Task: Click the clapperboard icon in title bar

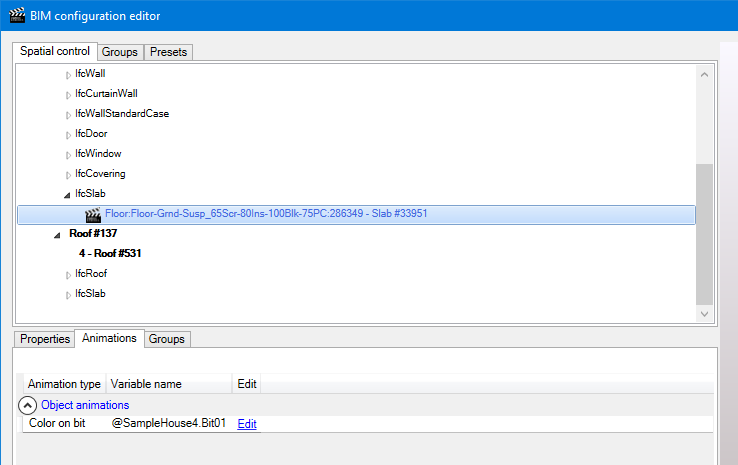Action: (18, 16)
